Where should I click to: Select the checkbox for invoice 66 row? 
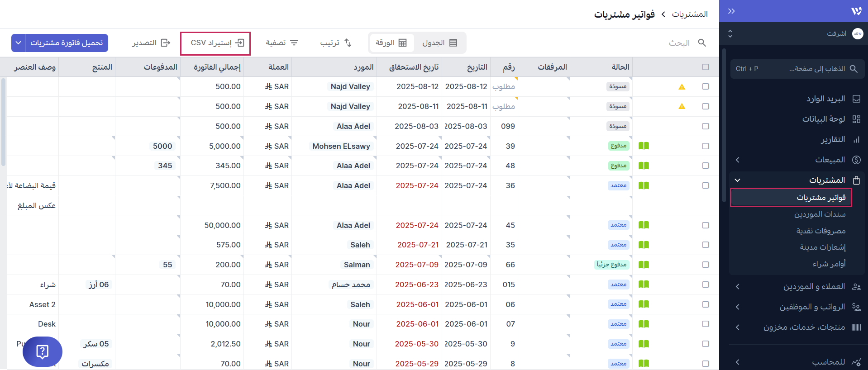click(705, 265)
